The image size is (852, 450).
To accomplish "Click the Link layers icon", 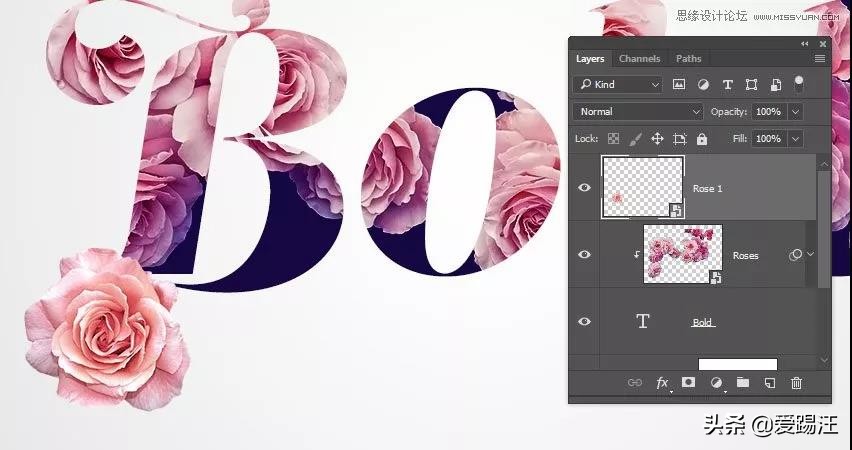I will click(635, 383).
